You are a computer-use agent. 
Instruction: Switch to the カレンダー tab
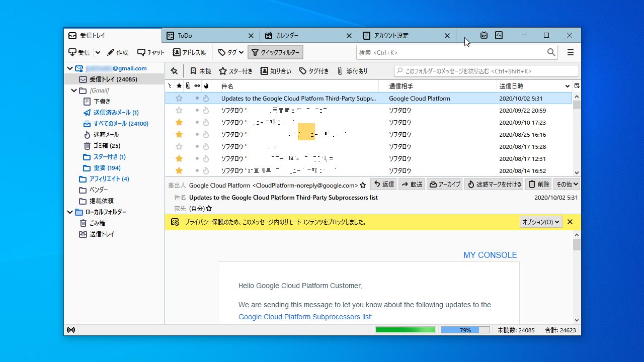click(x=309, y=35)
